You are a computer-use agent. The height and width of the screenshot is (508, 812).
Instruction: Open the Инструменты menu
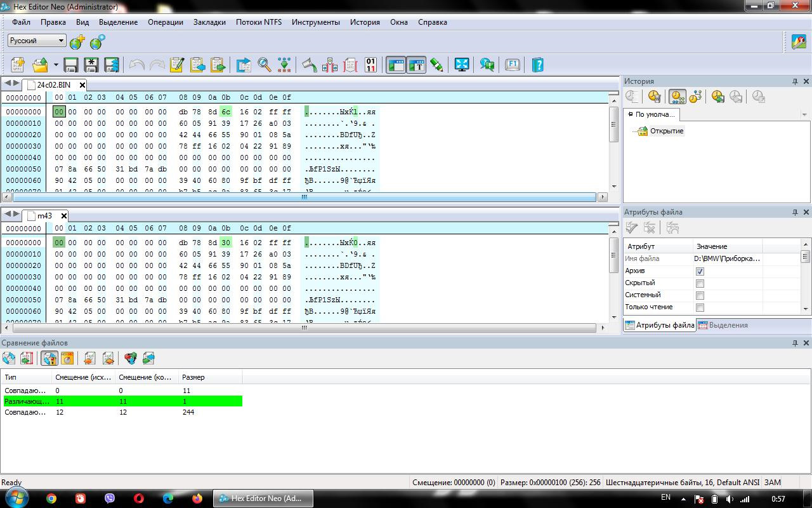tap(316, 22)
